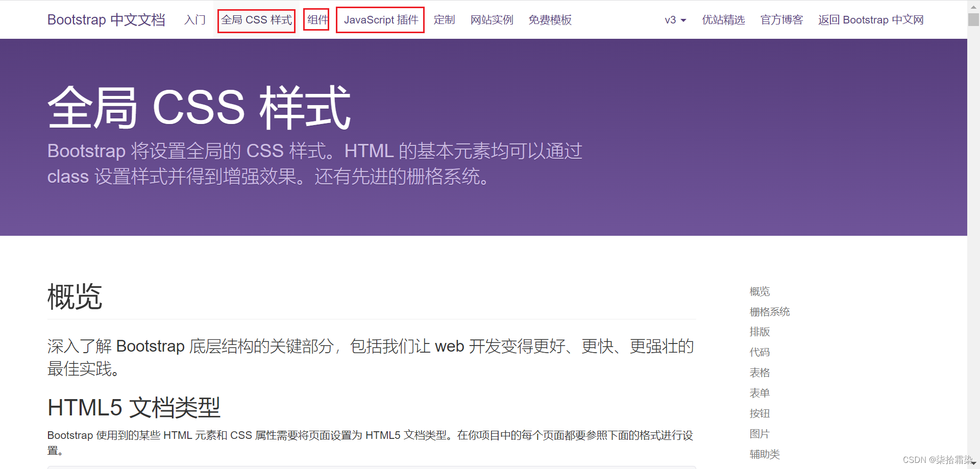980x469 pixels.
Task: Go to the 入门 nav item
Action: [x=195, y=20]
